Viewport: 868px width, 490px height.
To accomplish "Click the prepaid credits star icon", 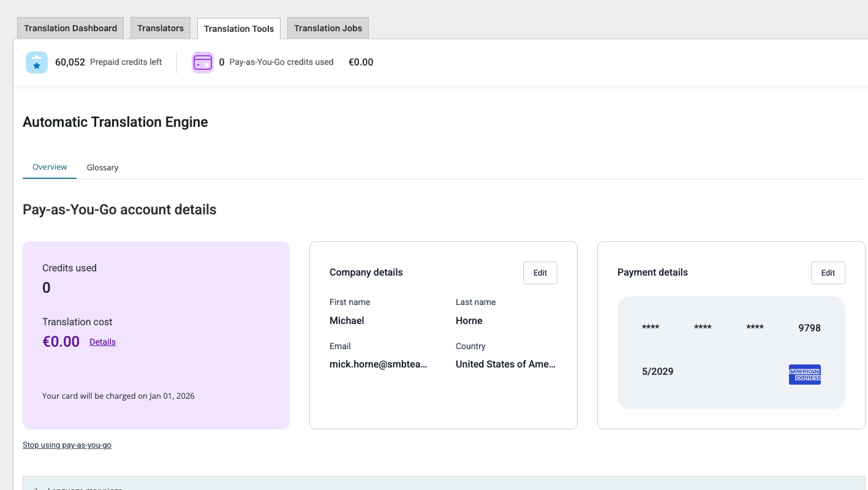I will click(x=37, y=62).
